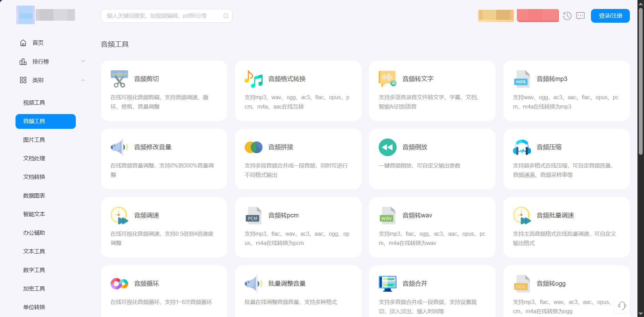The width and height of the screenshot is (644, 317).
Task: Click the 首页 home icon
Action: [x=23, y=43]
